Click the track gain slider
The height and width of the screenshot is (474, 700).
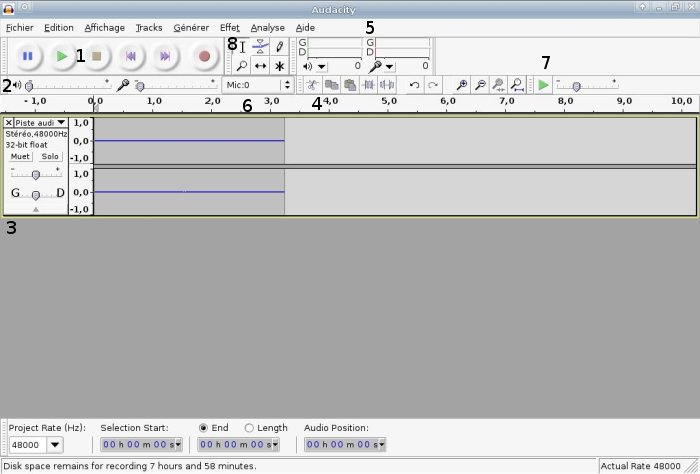pos(36,174)
